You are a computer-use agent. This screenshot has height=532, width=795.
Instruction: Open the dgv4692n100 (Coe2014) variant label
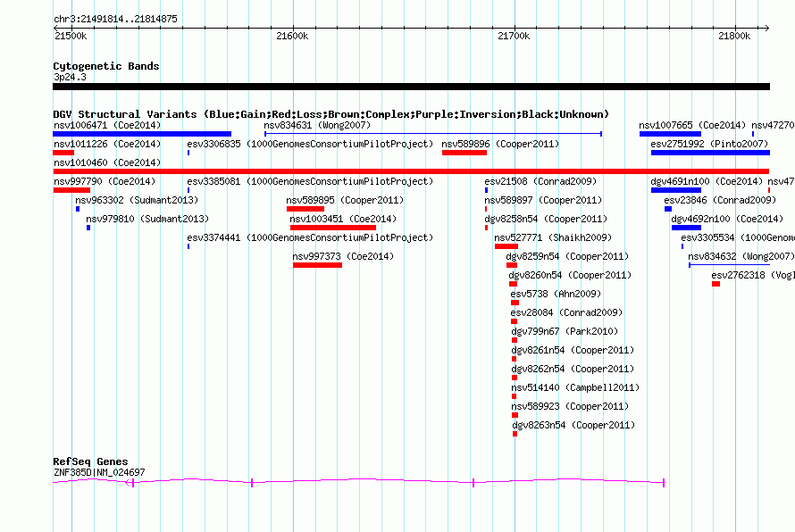[x=727, y=219]
